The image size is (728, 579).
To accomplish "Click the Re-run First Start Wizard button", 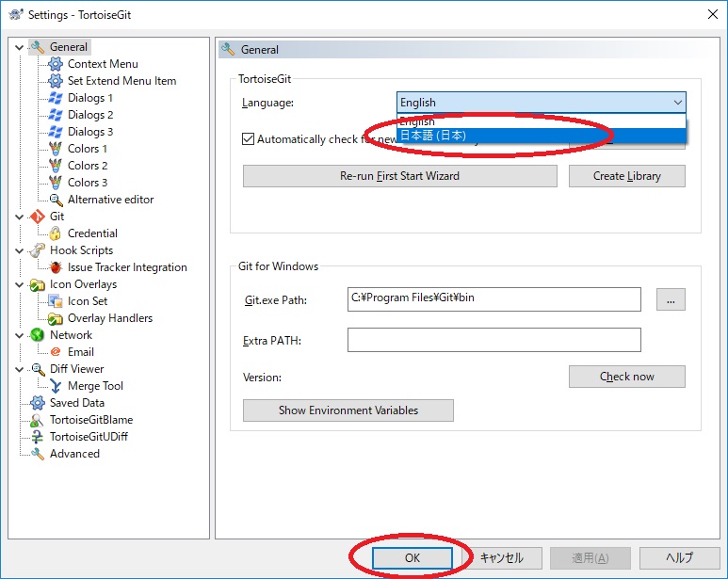I will pos(399,176).
